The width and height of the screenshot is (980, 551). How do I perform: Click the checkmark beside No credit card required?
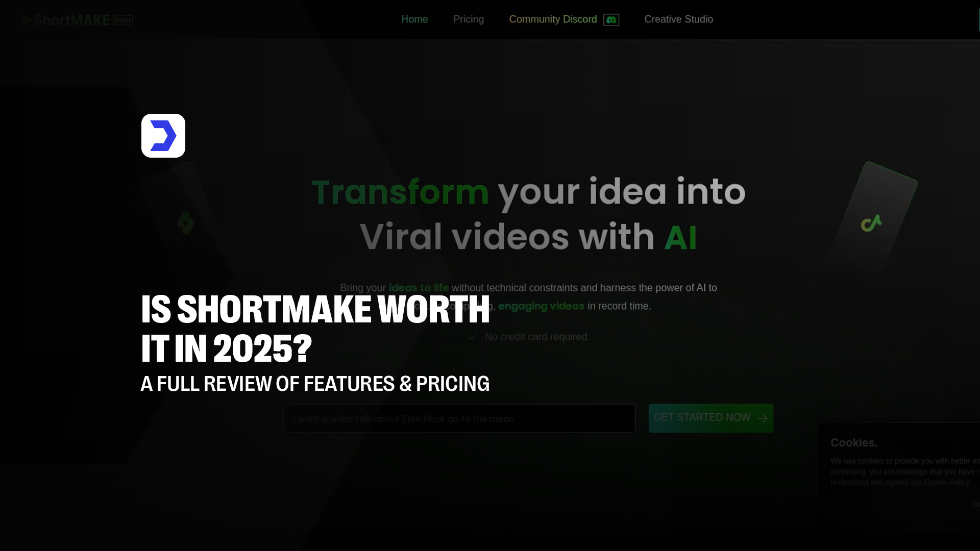pos(473,337)
